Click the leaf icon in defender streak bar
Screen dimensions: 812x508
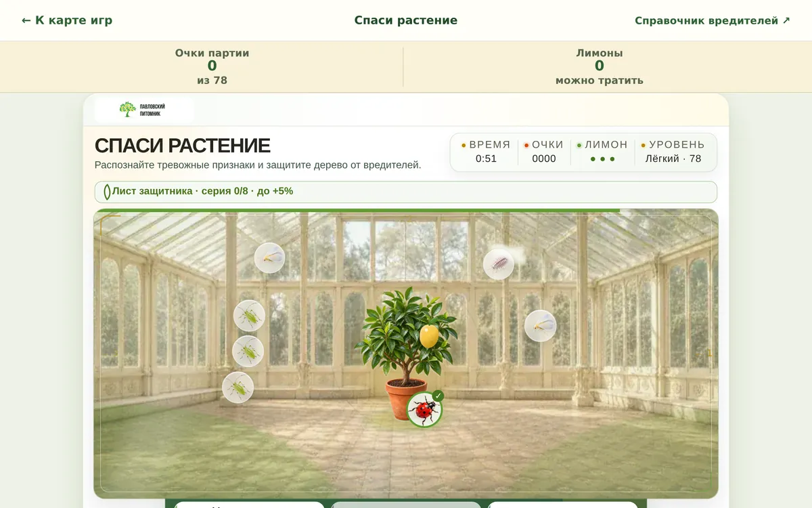point(107,192)
